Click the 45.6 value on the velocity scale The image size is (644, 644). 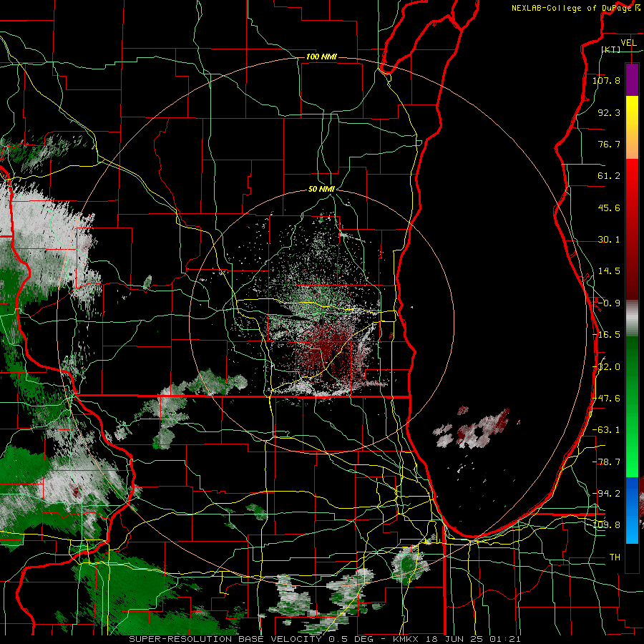[x=609, y=208]
